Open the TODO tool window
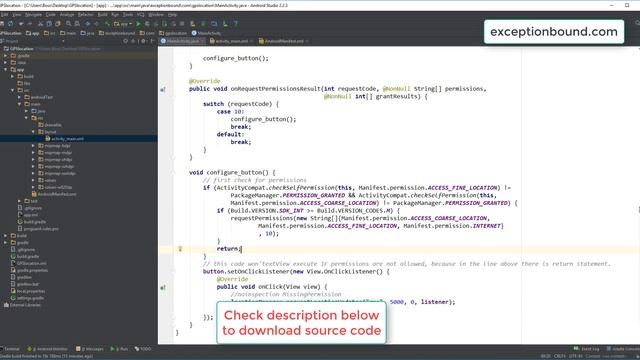 point(143,349)
